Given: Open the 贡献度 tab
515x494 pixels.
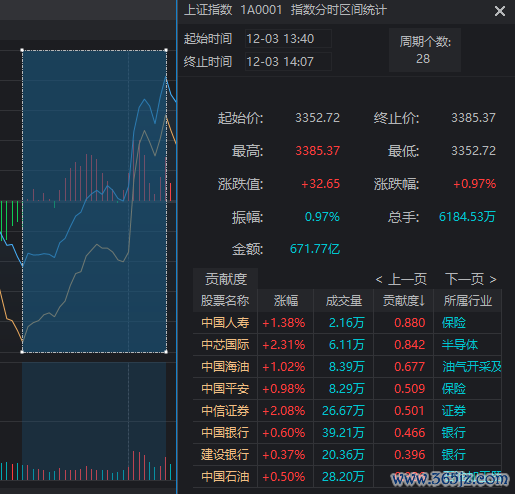Looking at the screenshot, I should (226, 279).
